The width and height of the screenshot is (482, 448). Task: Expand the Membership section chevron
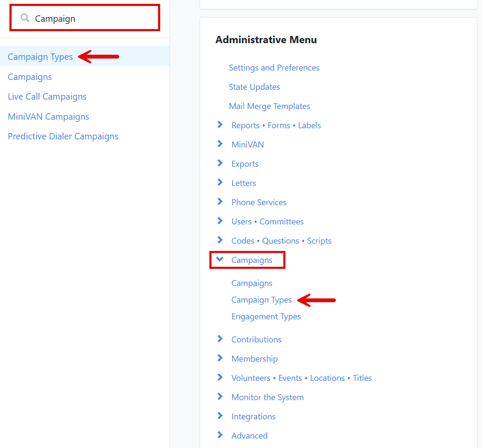coord(220,358)
